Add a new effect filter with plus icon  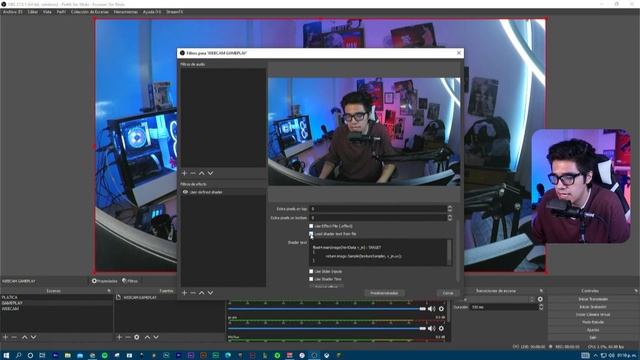tap(184, 293)
